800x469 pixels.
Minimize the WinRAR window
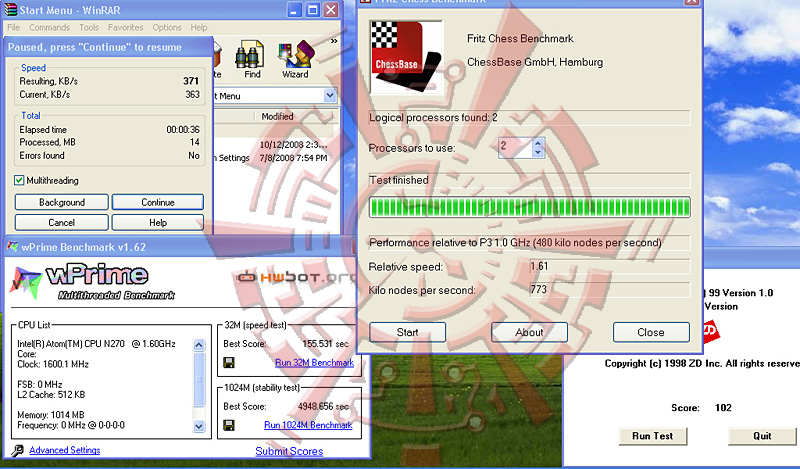coord(294,10)
